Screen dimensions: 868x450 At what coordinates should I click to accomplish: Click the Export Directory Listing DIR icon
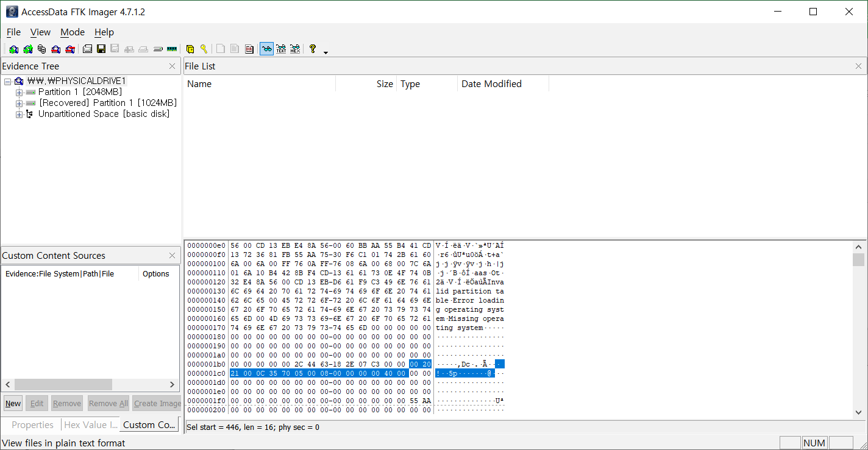[249, 49]
